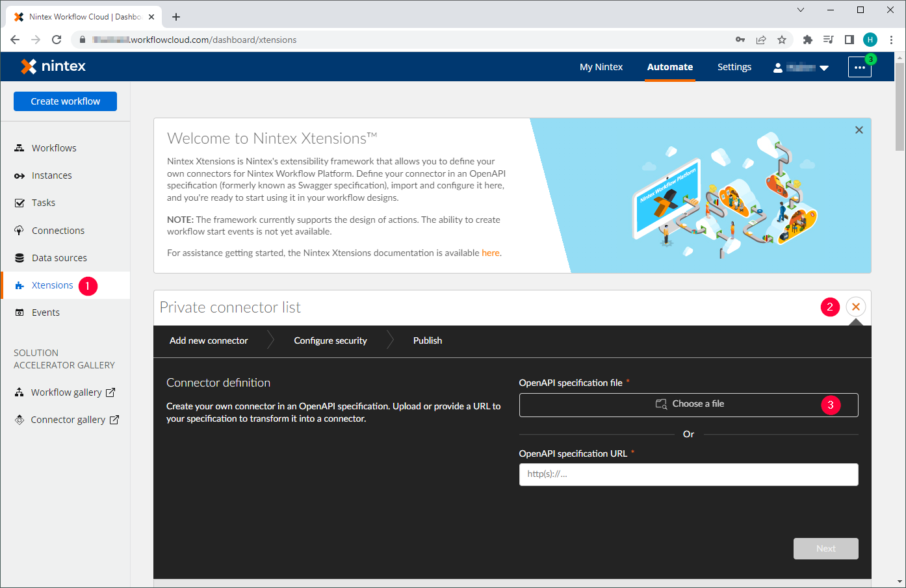Dismiss the Welcome to Nintex Xtensions banner
This screenshot has height=588, width=906.
pos(859,130)
